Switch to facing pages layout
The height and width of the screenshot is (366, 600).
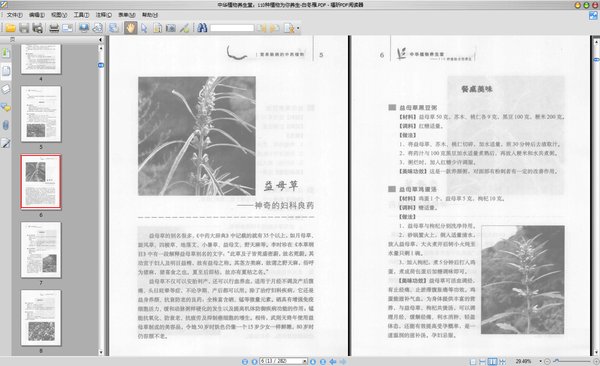coord(492,361)
